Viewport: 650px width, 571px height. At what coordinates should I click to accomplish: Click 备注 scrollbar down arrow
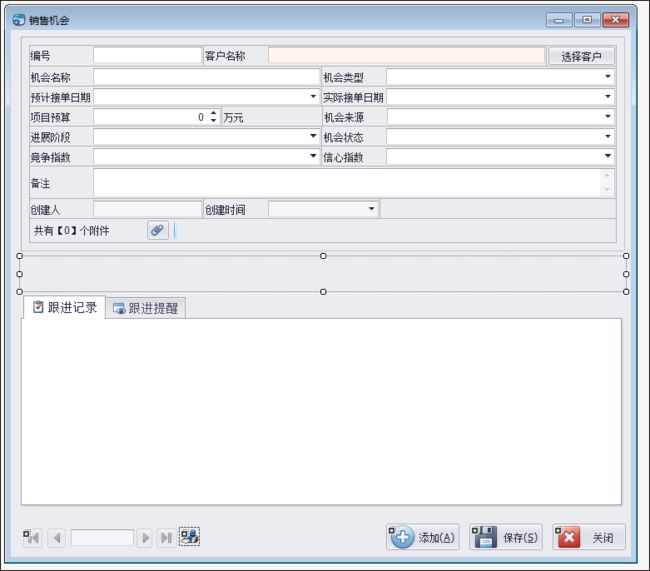[x=607, y=190]
